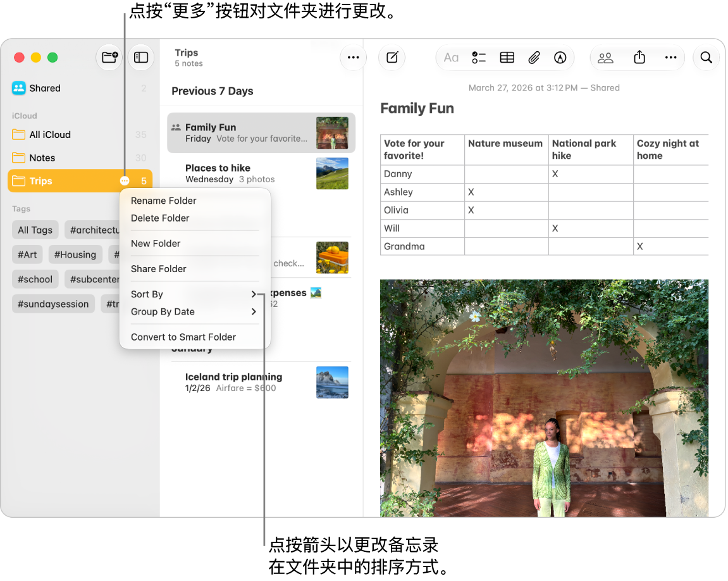Search notes with the magnifier icon
728x581 pixels.
(706, 57)
